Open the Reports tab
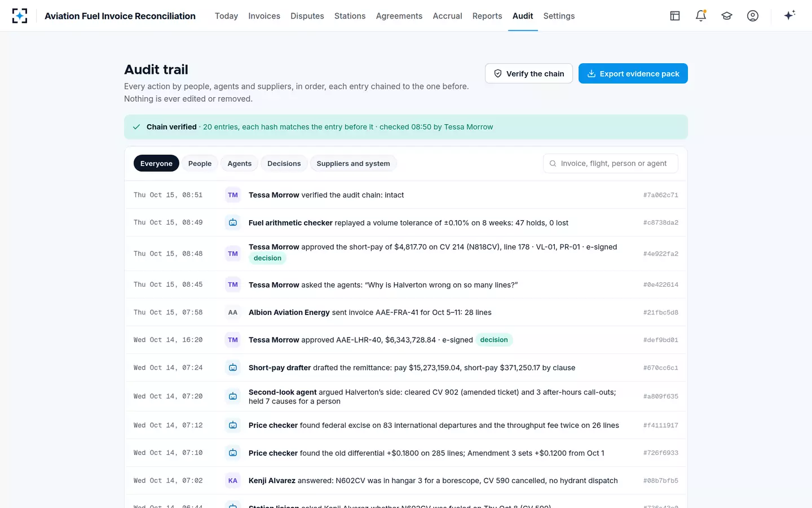This screenshot has width=812, height=508. click(x=487, y=16)
